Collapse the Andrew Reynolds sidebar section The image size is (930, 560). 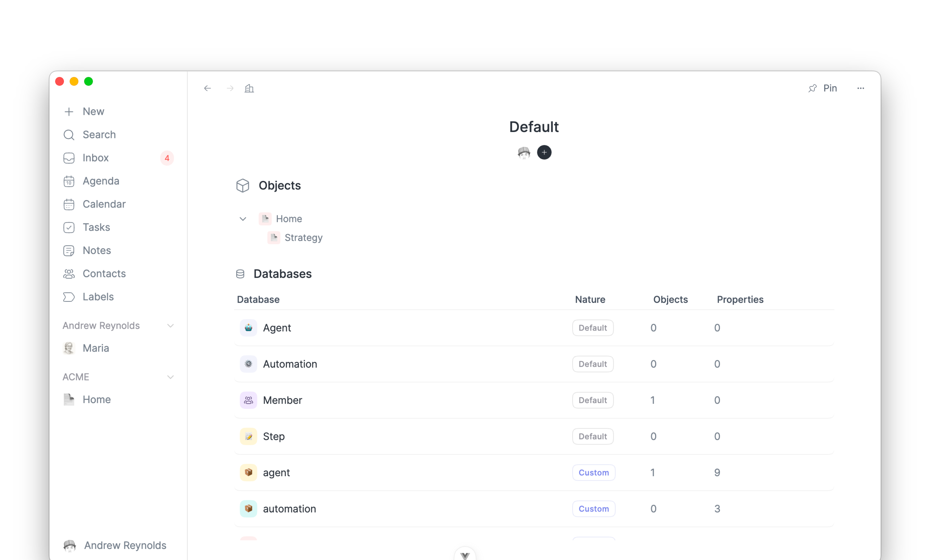[x=170, y=326]
